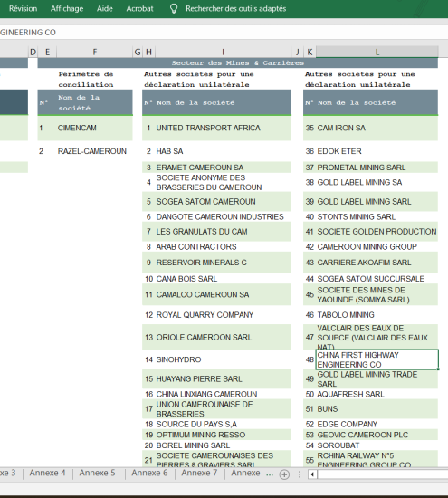This screenshot has height=498, width=448.
Task: Click the horizontal scrollbar left arrow
Action: tap(312, 474)
